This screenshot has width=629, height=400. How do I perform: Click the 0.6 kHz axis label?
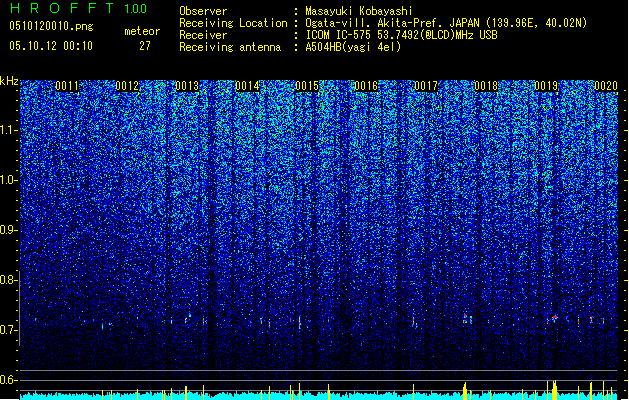[9, 380]
